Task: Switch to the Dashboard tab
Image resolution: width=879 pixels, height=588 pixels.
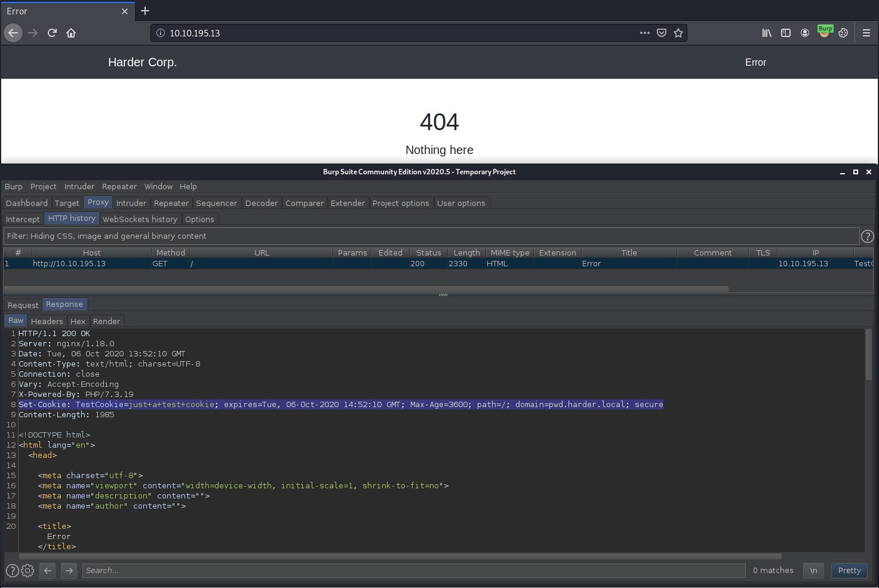Action: coord(27,204)
